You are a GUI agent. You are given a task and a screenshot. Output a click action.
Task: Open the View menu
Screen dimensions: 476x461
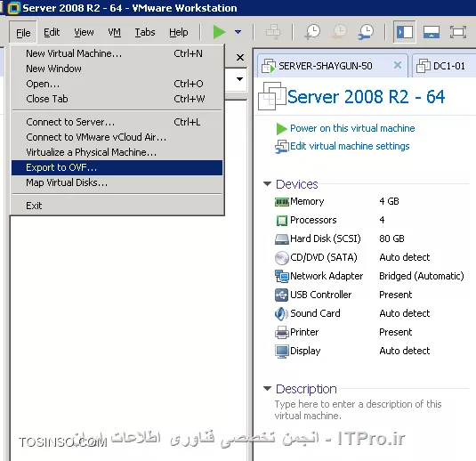pos(85,32)
